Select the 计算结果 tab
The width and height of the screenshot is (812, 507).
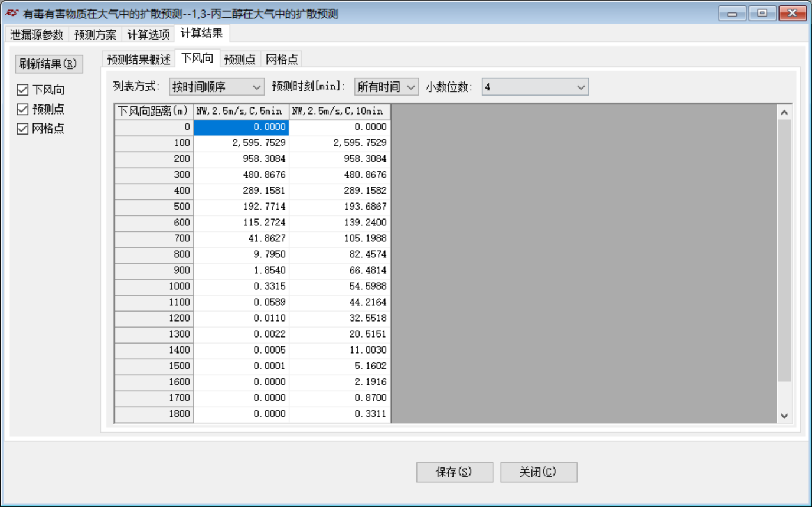coord(202,34)
